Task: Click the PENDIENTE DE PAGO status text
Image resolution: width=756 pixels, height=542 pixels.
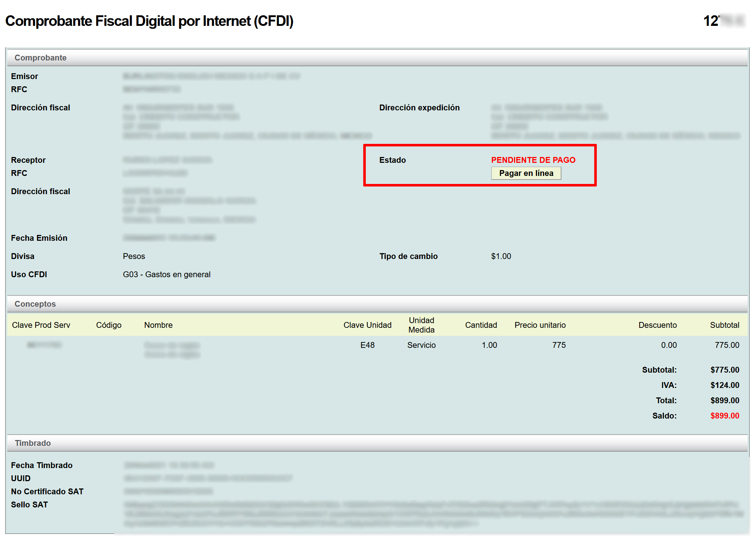Action: (x=533, y=160)
